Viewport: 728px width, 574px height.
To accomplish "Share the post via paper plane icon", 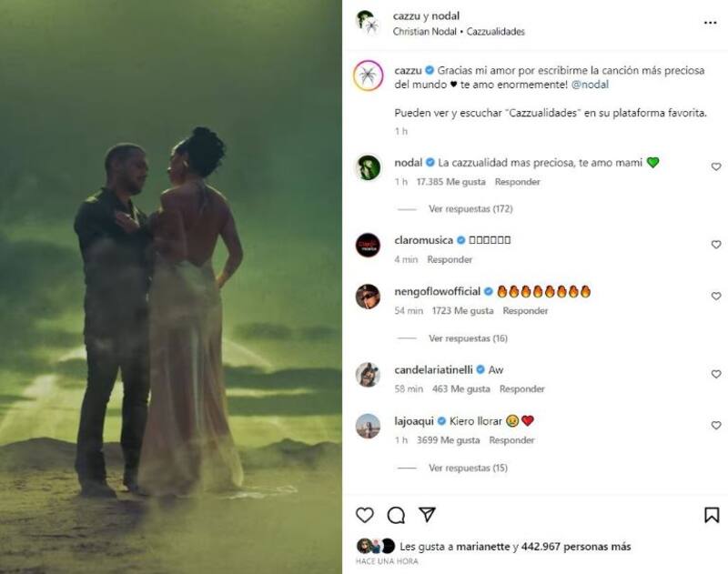I will tap(426, 515).
